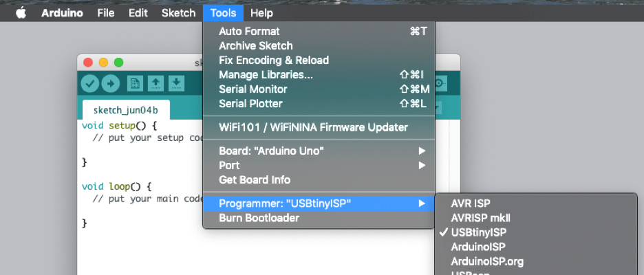The image size is (644, 275).
Task: Click the green zoom window button
Action: (x=118, y=63)
